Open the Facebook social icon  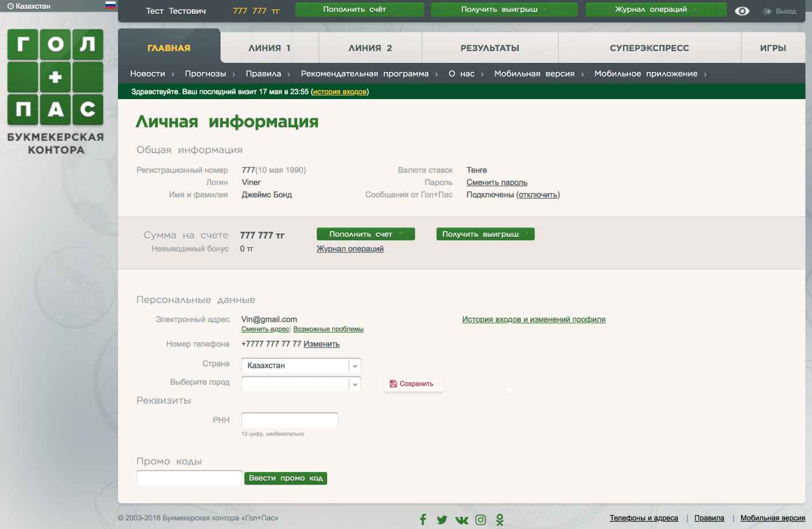click(x=423, y=519)
